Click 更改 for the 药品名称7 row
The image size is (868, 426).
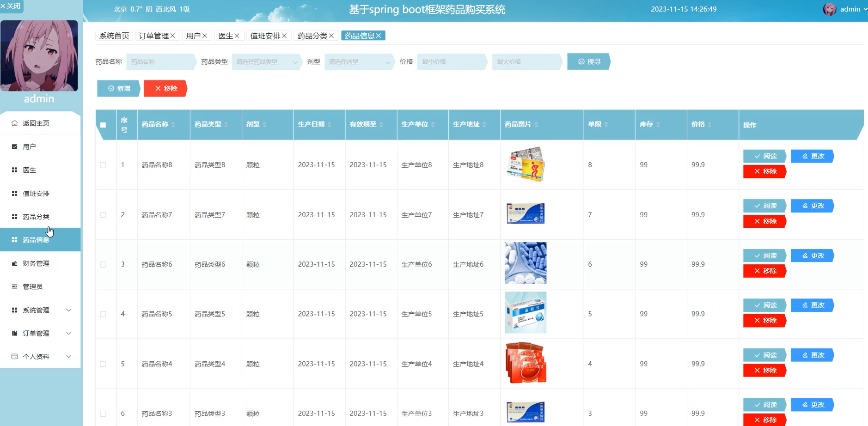pyautogui.click(x=812, y=206)
